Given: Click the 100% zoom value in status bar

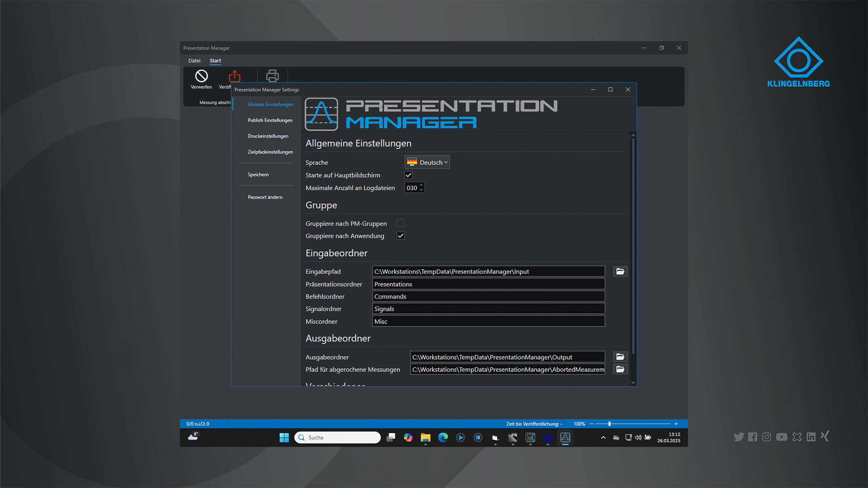Looking at the screenshot, I should (x=579, y=424).
